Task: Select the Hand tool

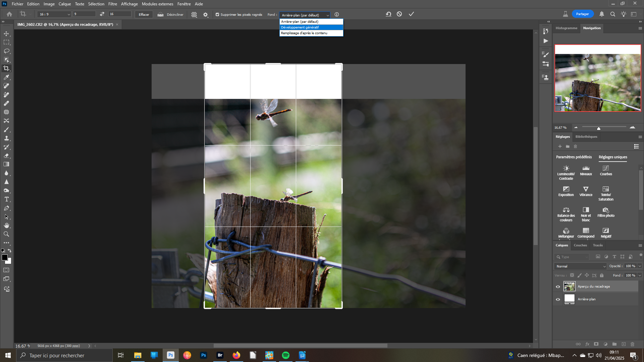Action: (6, 226)
